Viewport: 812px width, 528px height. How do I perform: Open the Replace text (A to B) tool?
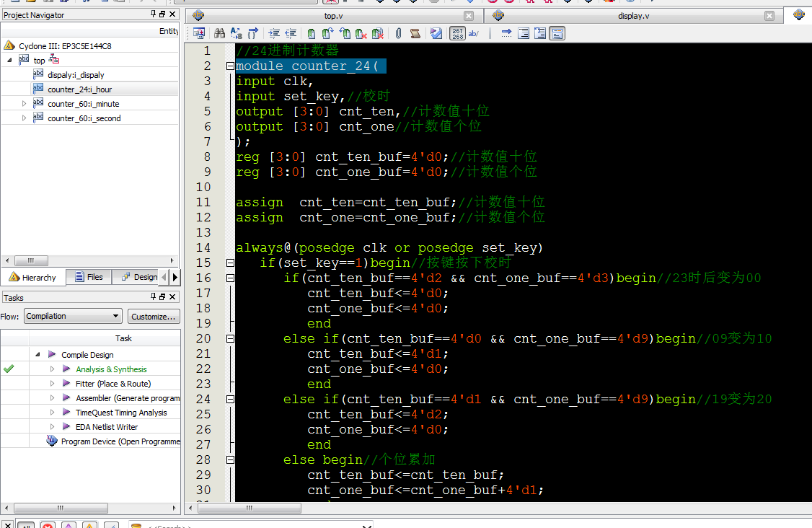tap(236, 34)
